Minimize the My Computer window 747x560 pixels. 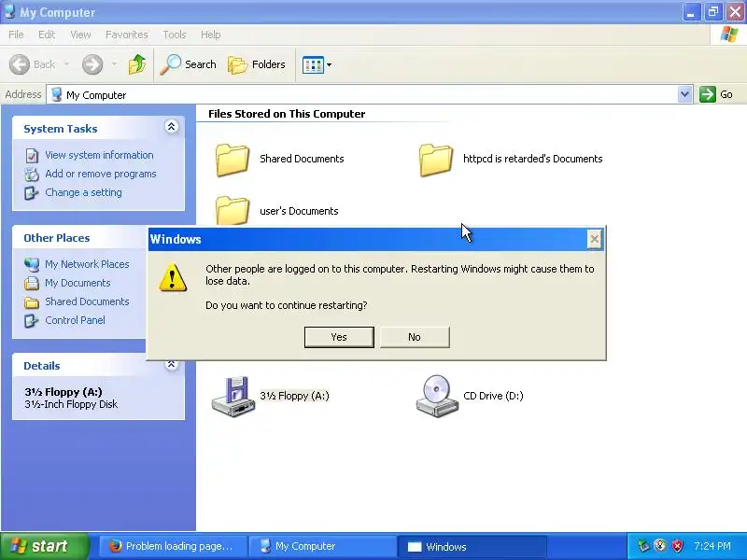(691, 12)
